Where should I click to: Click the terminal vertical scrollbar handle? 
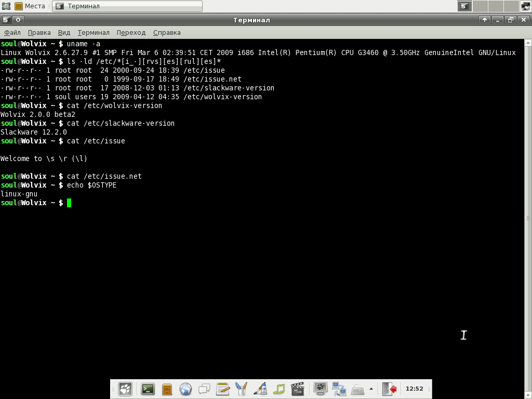point(528,219)
